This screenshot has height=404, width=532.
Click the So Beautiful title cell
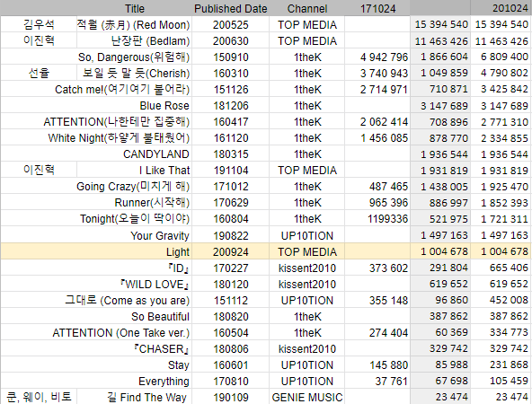click(96, 317)
